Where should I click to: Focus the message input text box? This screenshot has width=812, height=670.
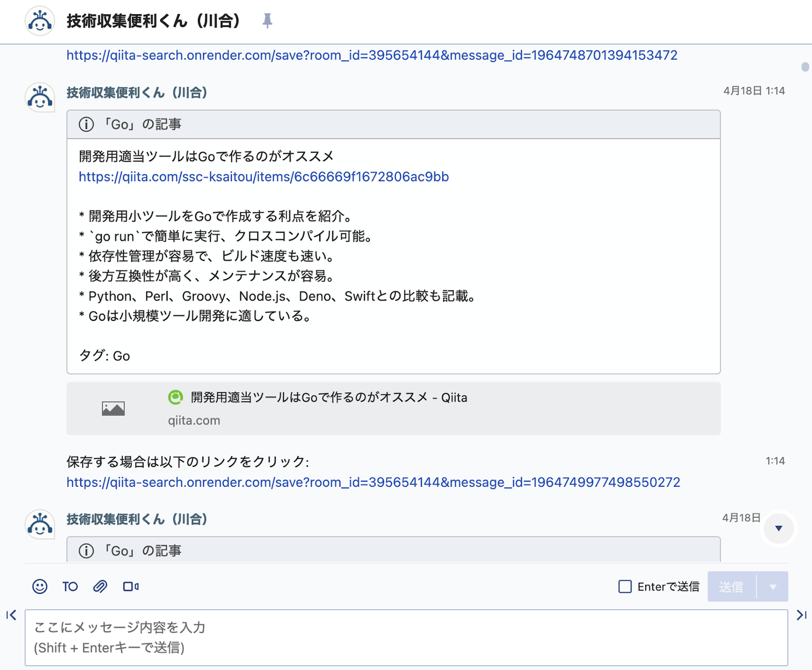coord(406,637)
